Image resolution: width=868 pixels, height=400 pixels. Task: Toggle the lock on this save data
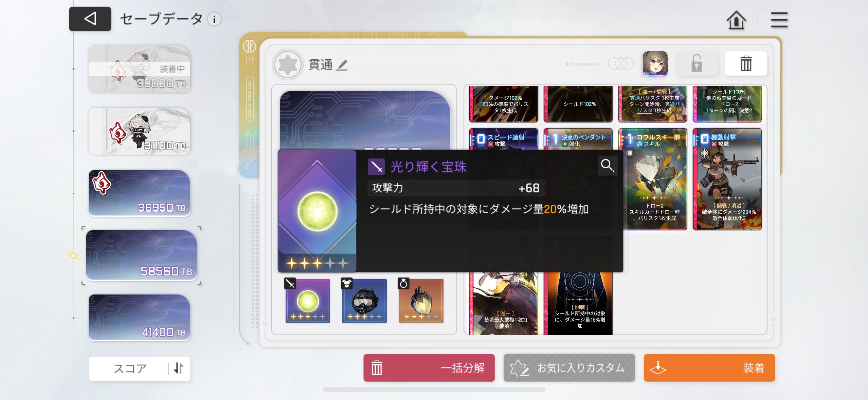click(697, 63)
